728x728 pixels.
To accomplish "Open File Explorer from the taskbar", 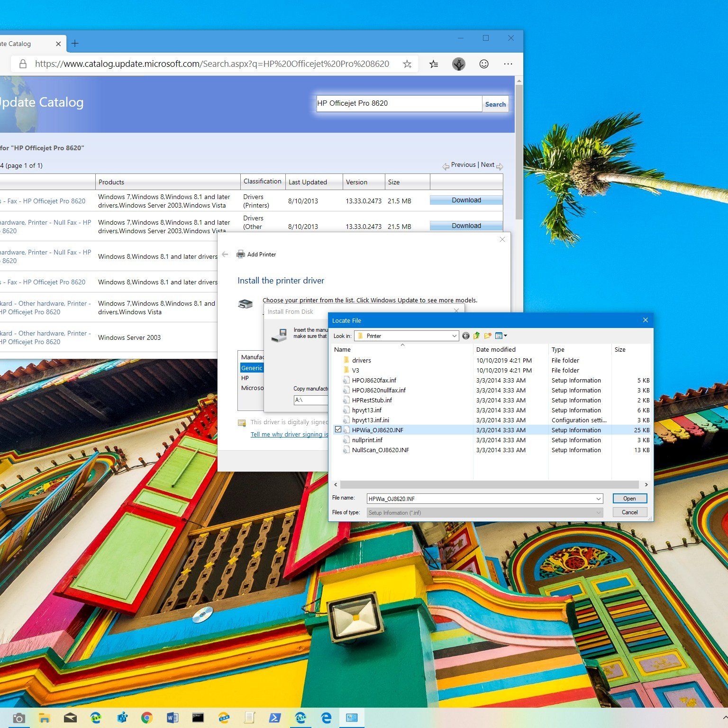I will [x=44, y=718].
